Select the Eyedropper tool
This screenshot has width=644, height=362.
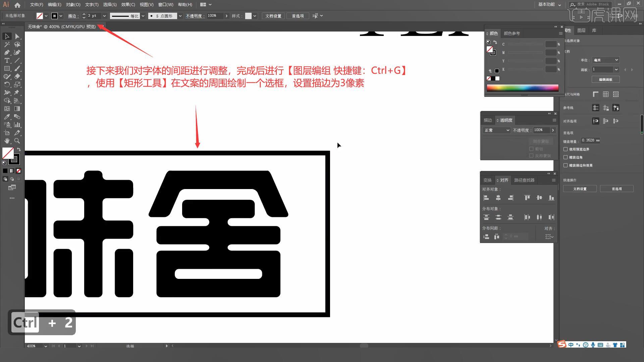[x=7, y=117]
